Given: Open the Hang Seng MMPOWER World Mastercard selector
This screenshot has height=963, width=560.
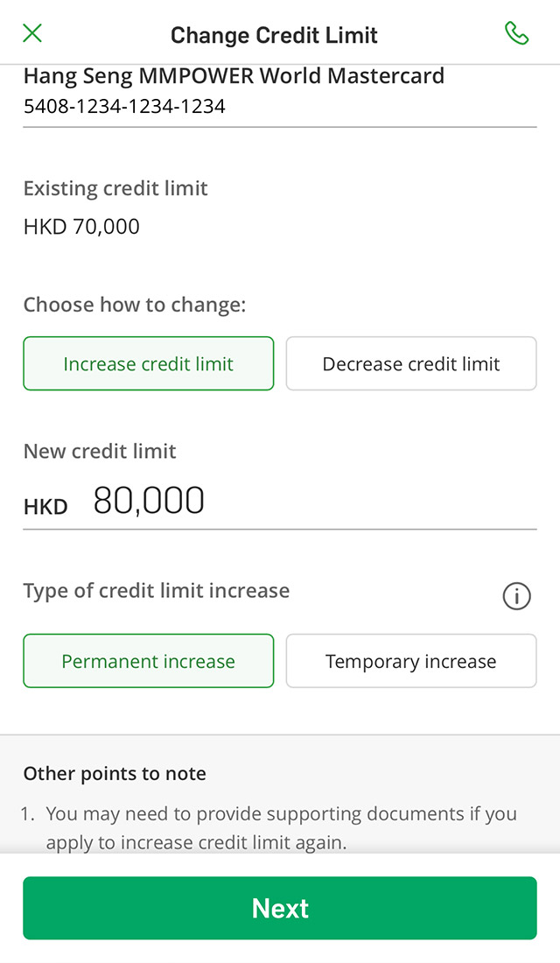Looking at the screenshot, I should point(234,77).
